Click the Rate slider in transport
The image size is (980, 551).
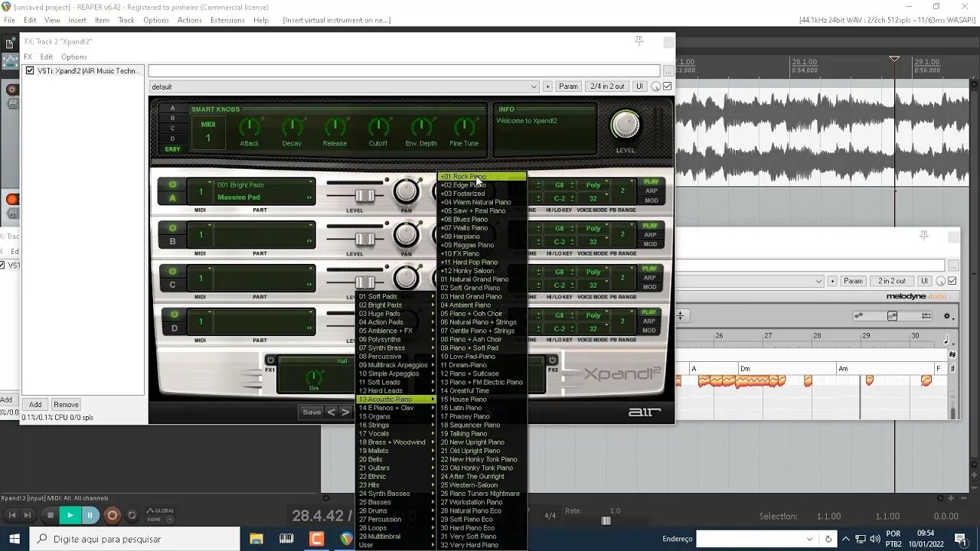point(606,521)
